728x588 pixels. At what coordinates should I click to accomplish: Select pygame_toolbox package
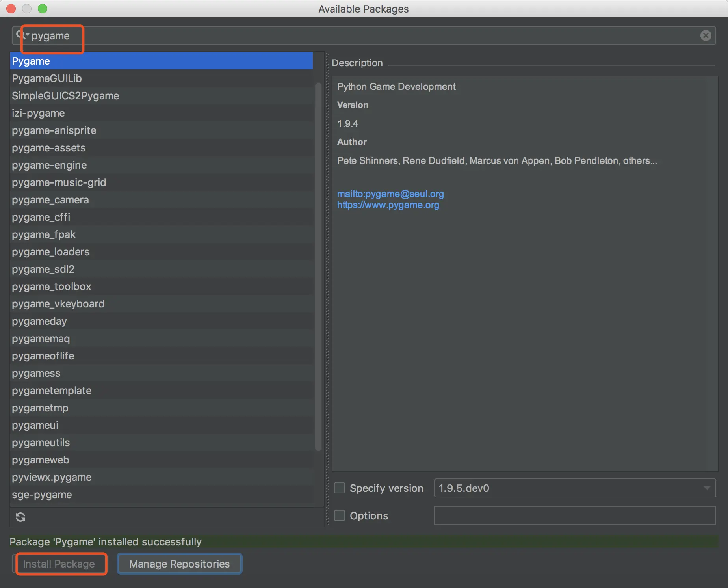pyautogui.click(x=162, y=287)
